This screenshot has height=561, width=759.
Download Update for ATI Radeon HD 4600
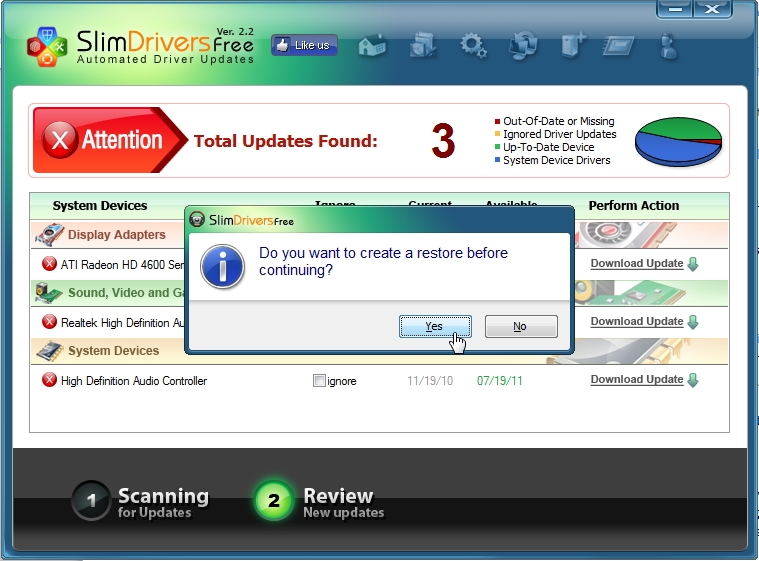coord(637,263)
